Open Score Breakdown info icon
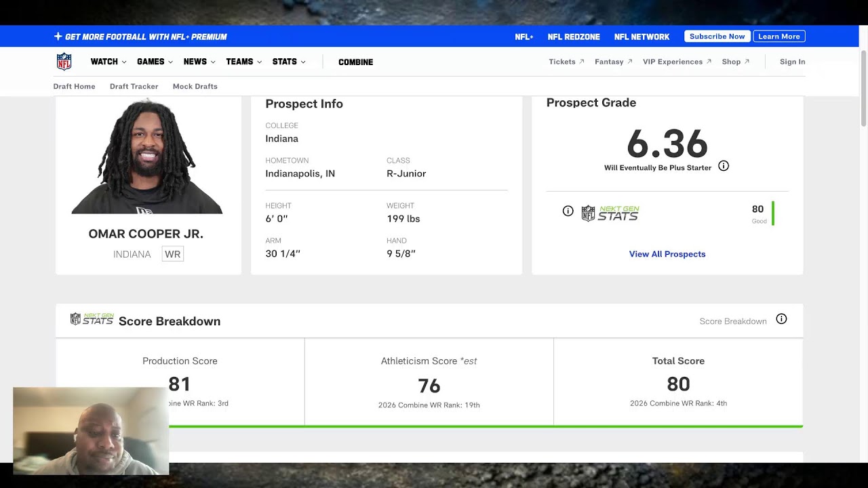The height and width of the screenshot is (488, 868). [781, 319]
